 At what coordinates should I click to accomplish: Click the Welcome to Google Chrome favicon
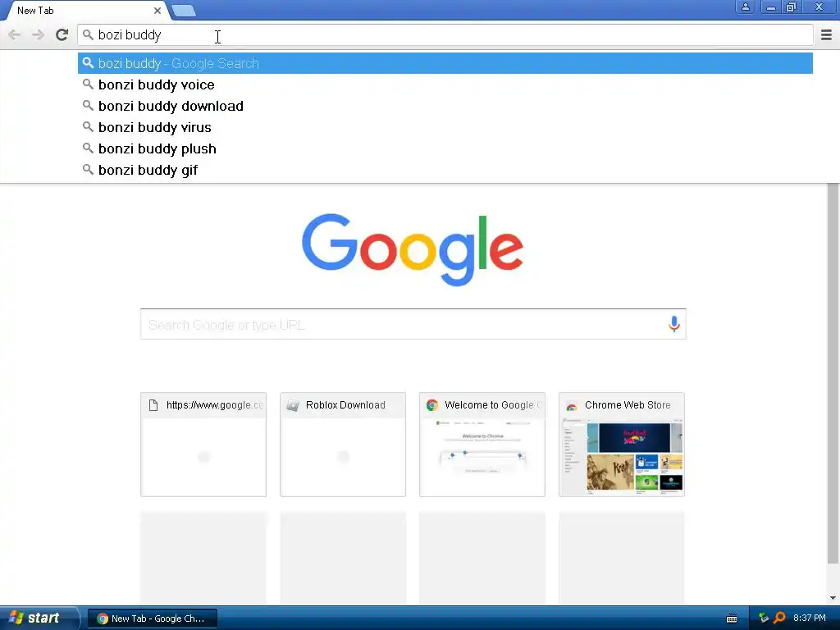click(431, 405)
